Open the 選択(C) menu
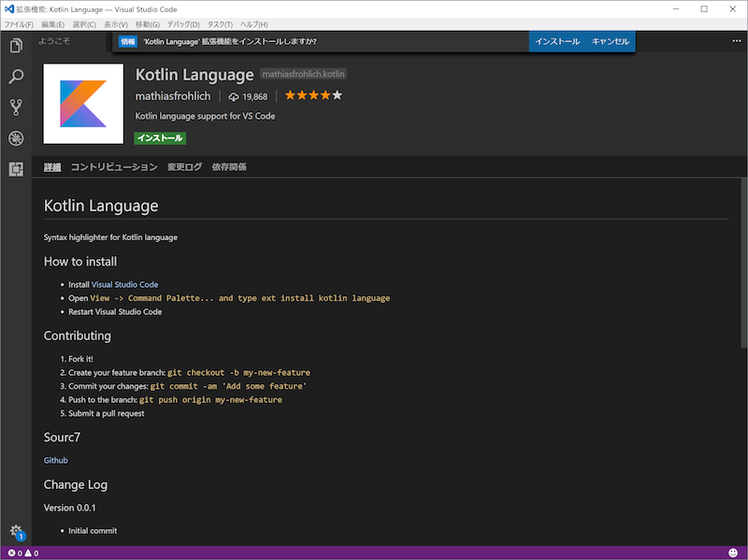The image size is (748, 560). coord(84,24)
